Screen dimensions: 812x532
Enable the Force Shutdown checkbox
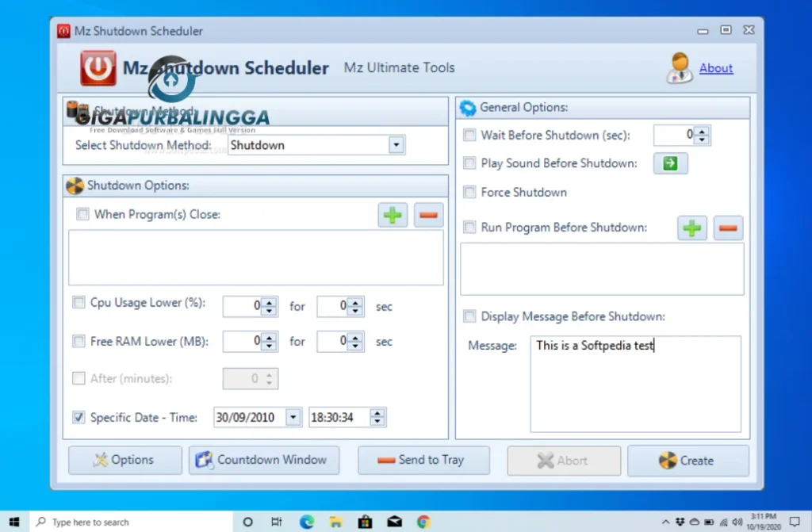tap(469, 192)
